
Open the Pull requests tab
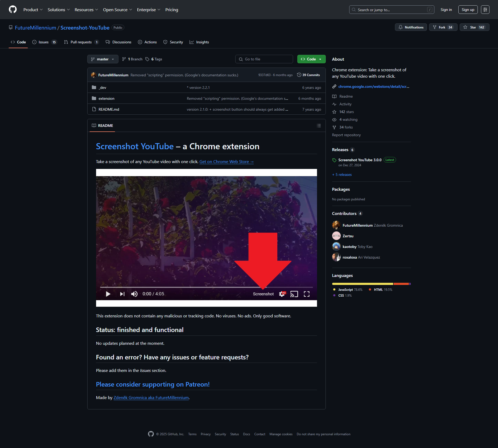tap(81, 42)
